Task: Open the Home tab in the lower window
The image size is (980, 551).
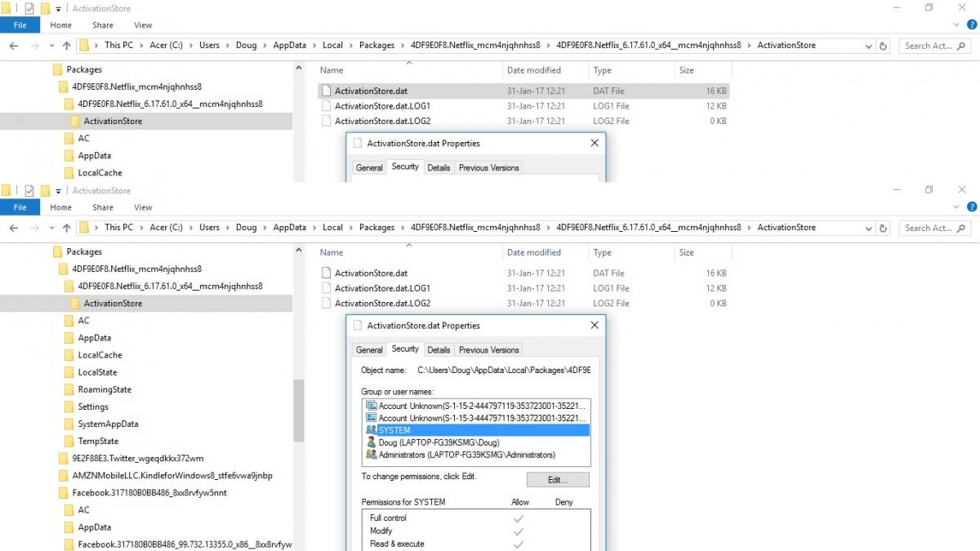Action: [60, 207]
